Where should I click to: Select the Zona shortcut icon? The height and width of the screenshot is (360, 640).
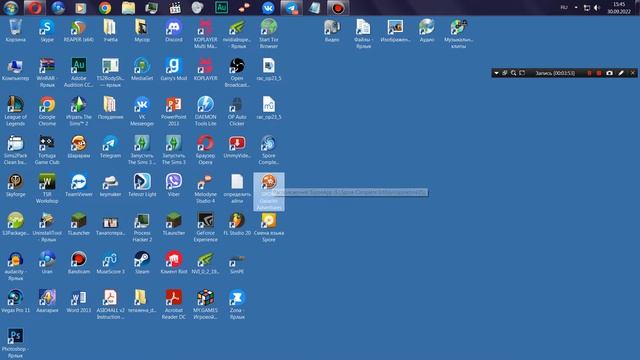[237, 305]
